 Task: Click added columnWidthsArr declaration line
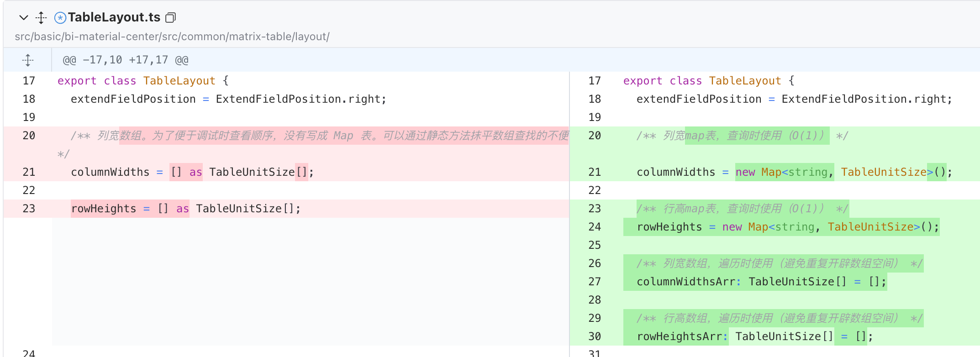[761, 282]
